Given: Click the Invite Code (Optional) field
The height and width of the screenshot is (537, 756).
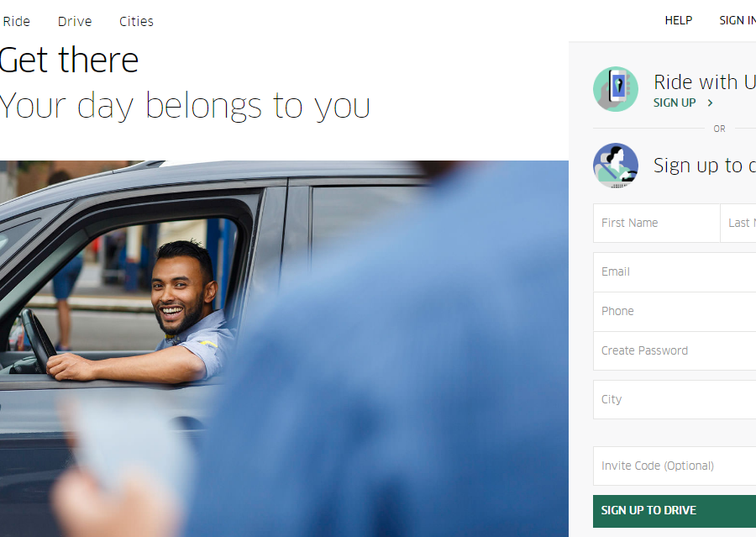Looking at the screenshot, I should pyautogui.click(x=675, y=466).
